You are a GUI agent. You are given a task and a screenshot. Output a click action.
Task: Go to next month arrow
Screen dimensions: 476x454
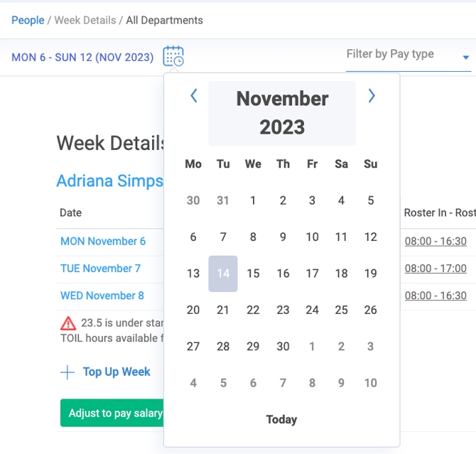click(x=371, y=96)
